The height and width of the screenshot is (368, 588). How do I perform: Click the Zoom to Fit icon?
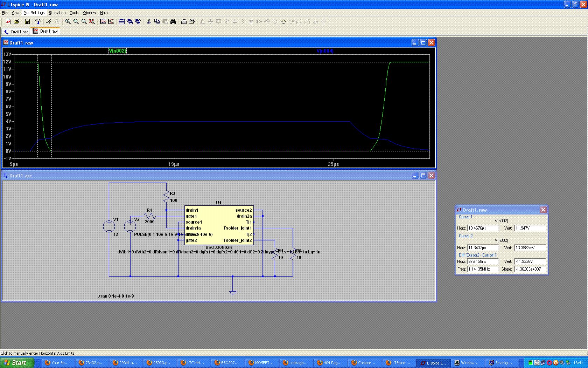tap(92, 22)
